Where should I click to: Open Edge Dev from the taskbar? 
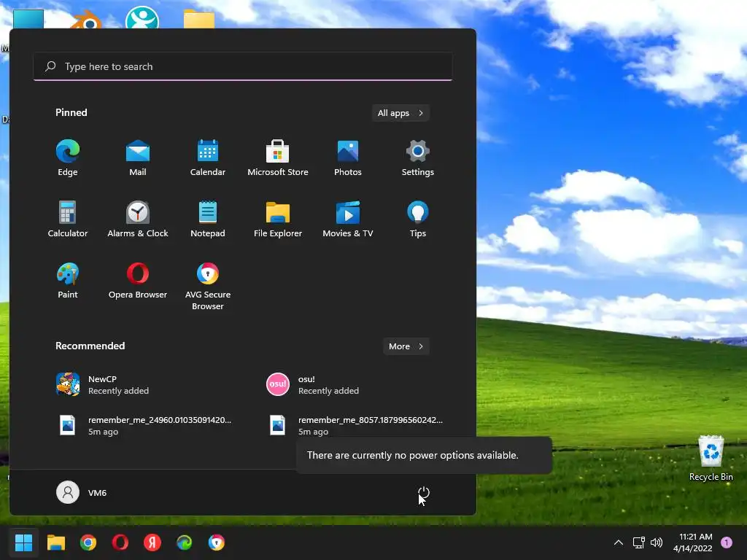(x=185, y=542)
